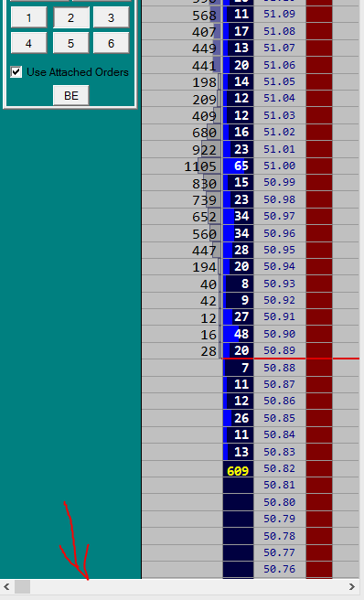Select price level 50.91
Viewport: 364px width, 600px height.
click(x=280, y=316)
